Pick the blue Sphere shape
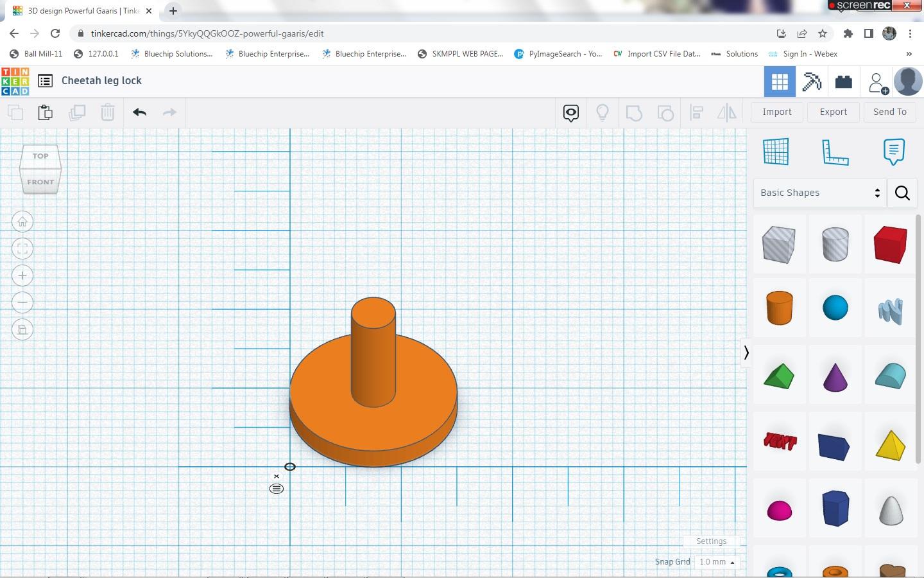Image resolution: width=924 pixels, height=578 pixels. click(835, 308)
